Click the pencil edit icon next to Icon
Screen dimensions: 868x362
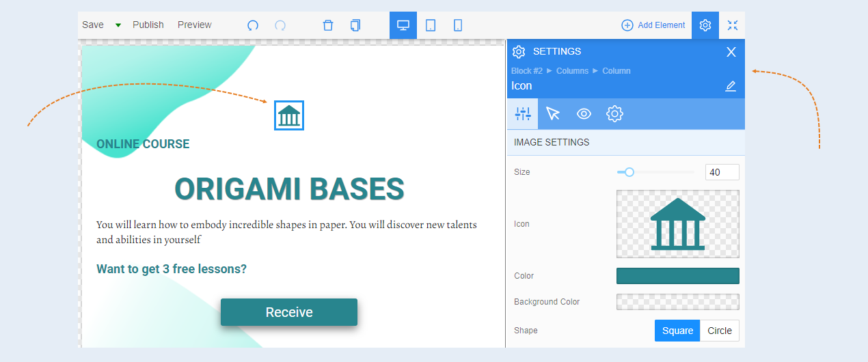[731, 86]
